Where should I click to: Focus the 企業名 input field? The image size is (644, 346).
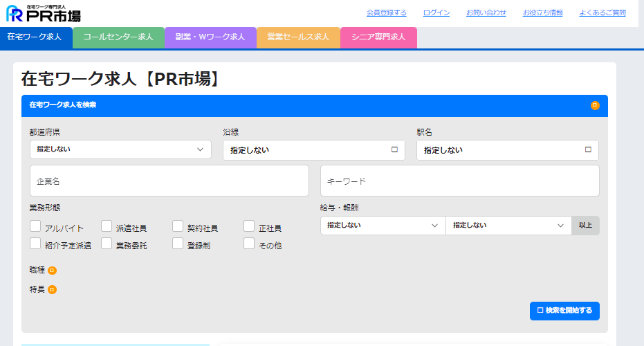(x=169, y=181)
